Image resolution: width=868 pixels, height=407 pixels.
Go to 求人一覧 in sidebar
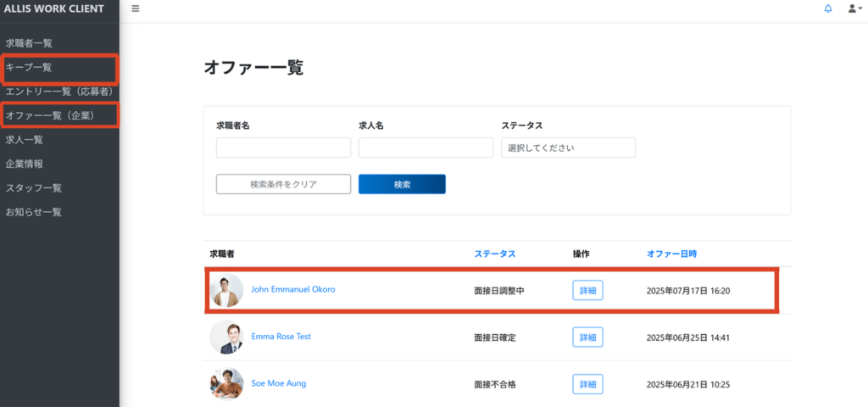[24, 139]
